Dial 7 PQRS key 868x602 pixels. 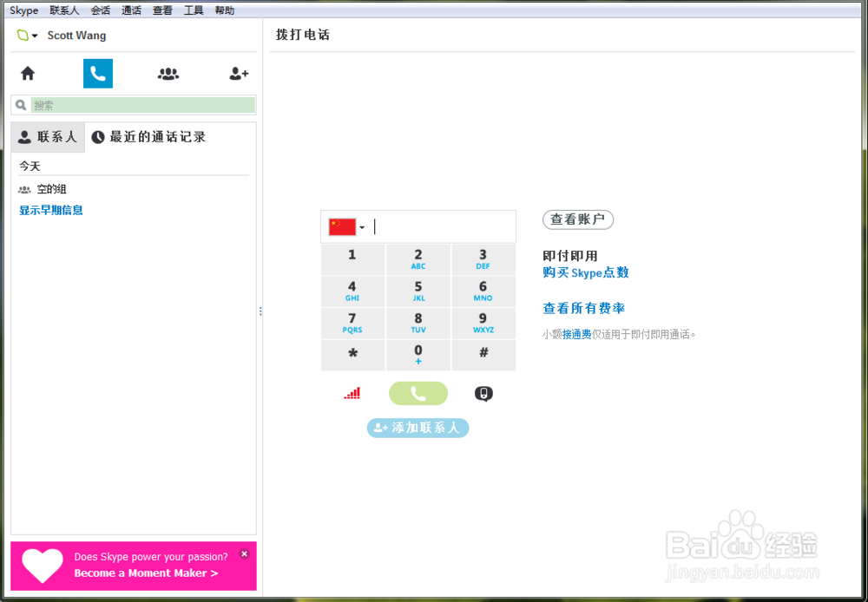[352, 324]
